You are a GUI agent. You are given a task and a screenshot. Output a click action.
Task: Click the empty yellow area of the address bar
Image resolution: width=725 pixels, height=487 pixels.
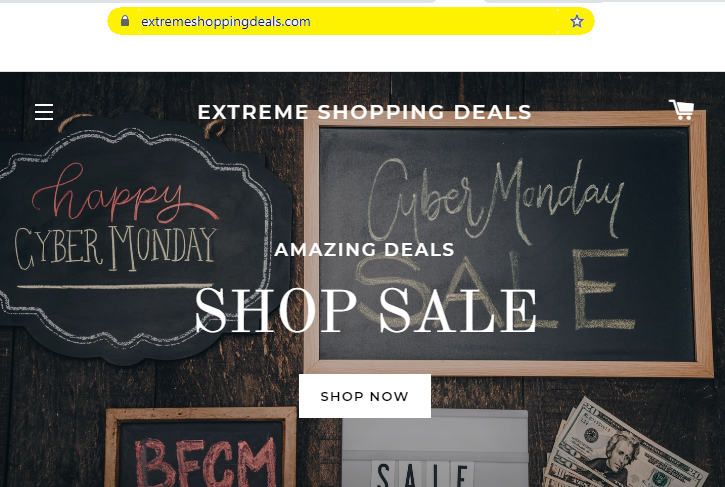point(439,21)
